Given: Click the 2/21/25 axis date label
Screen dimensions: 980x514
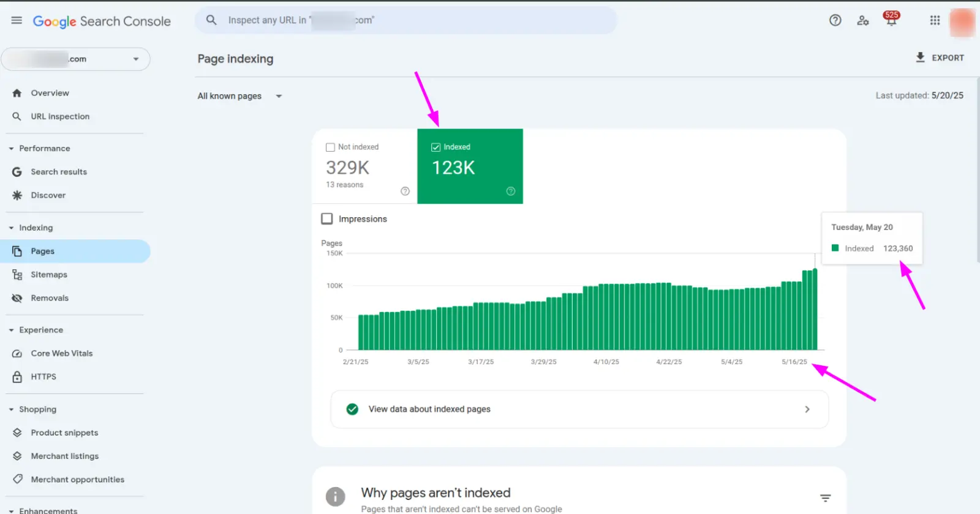Looking at the screenshot, I should pyautogui.click(x=356, y=362).
